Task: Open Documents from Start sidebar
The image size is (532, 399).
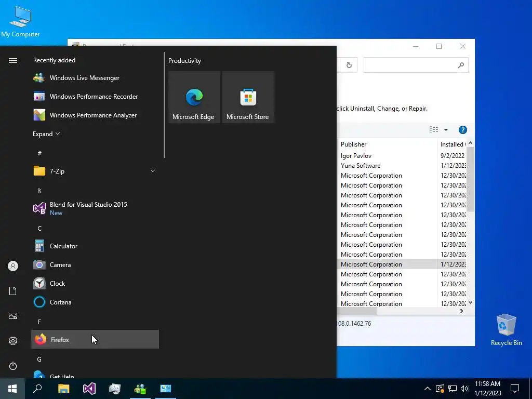Action: point(13,291)
